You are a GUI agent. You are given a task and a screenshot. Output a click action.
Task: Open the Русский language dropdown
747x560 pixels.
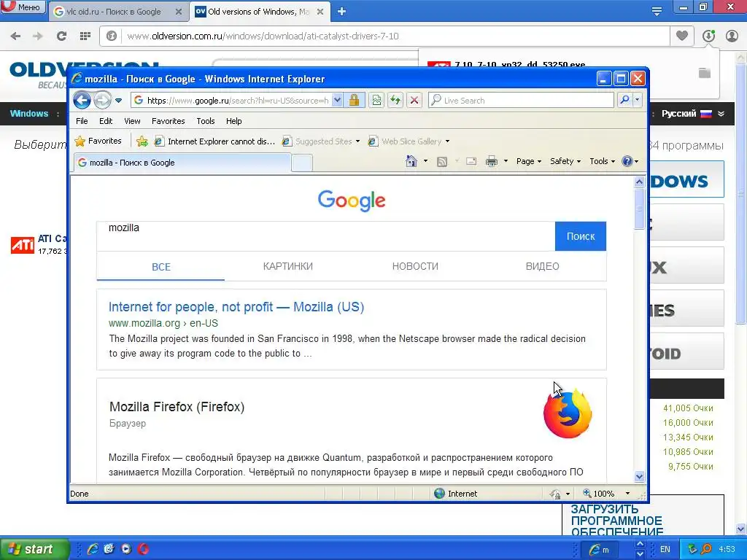click(x=693, y=113)
